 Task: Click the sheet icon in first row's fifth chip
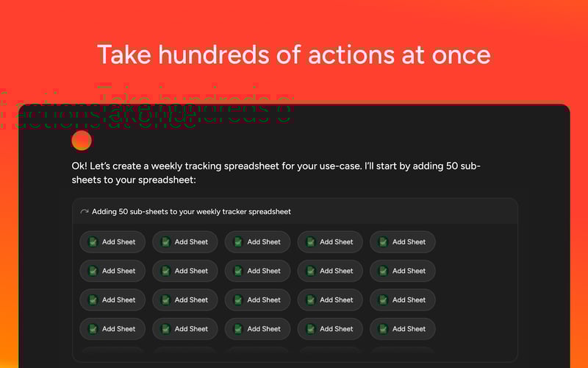coord(383,241)
